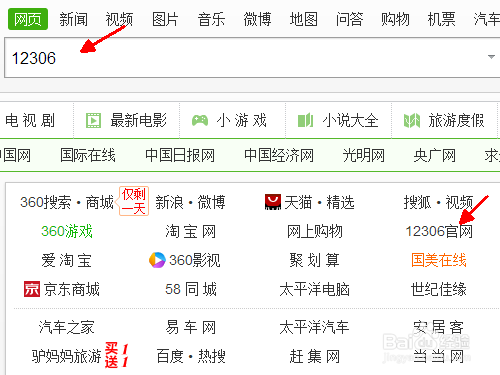Open the 太平洋电脑 link

(x=315, y=289)
